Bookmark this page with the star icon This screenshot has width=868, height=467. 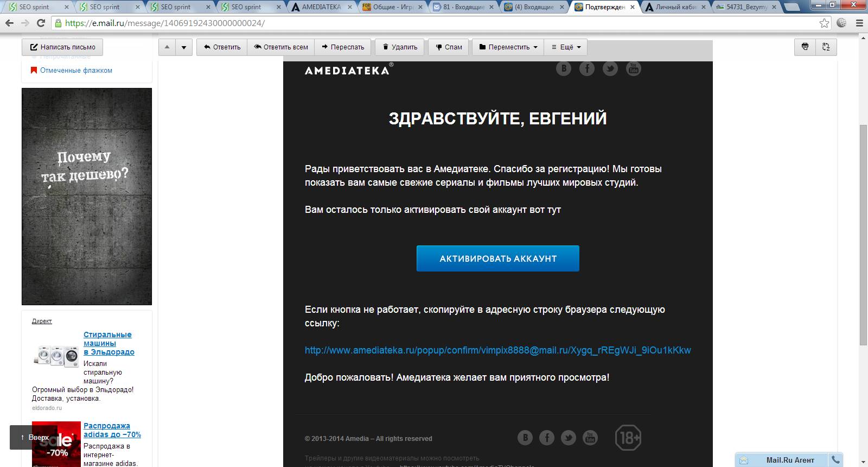[x=824, y=23]
